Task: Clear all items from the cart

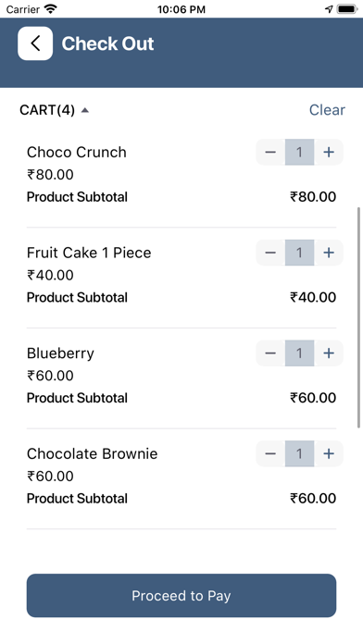Action: pyautogui.click(x=327, y=110)
